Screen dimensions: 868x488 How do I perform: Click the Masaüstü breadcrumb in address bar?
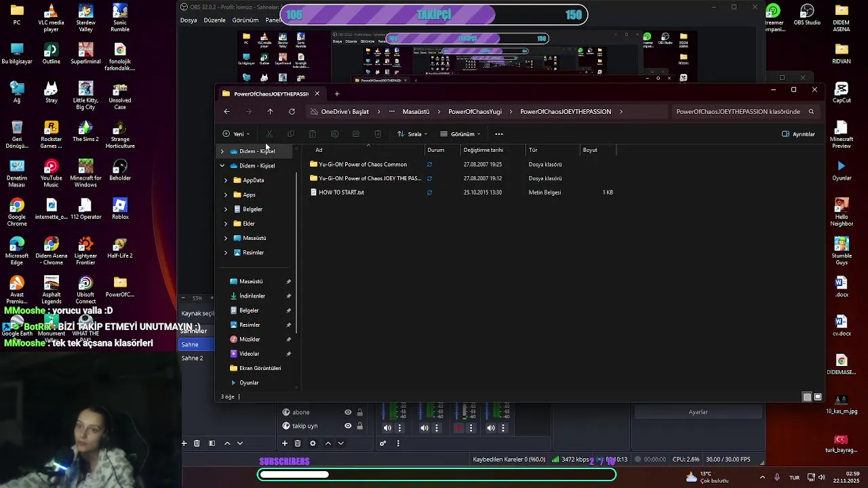416,112
